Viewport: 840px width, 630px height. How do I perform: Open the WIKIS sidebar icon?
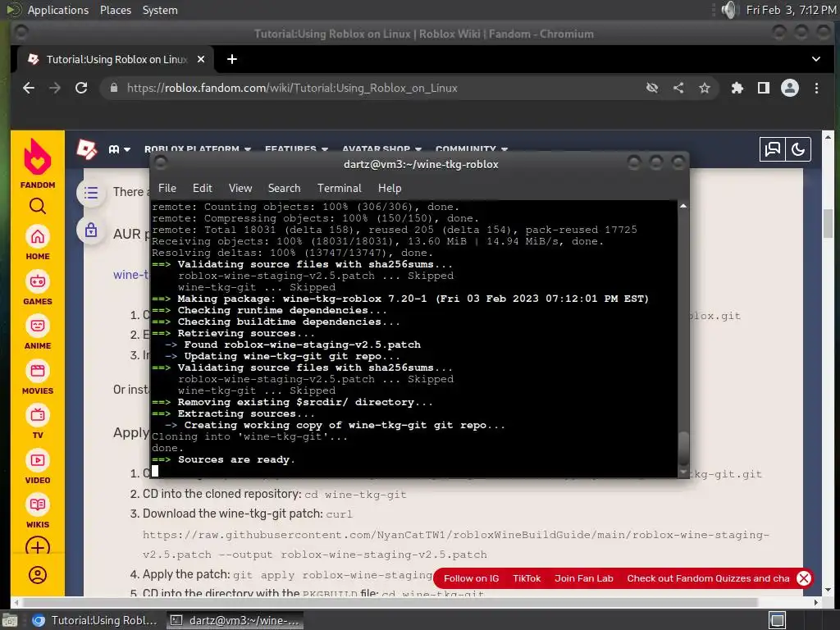click(x=38, y=504)
